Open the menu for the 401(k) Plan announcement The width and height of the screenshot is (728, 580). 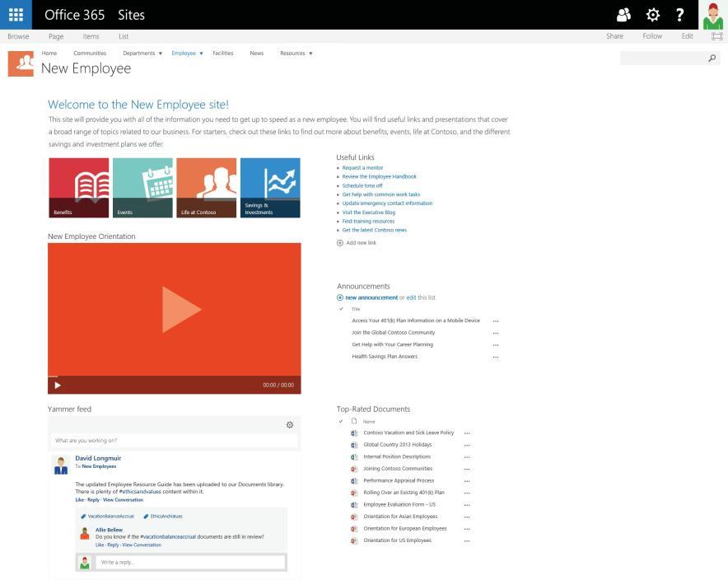click(496, 321)
